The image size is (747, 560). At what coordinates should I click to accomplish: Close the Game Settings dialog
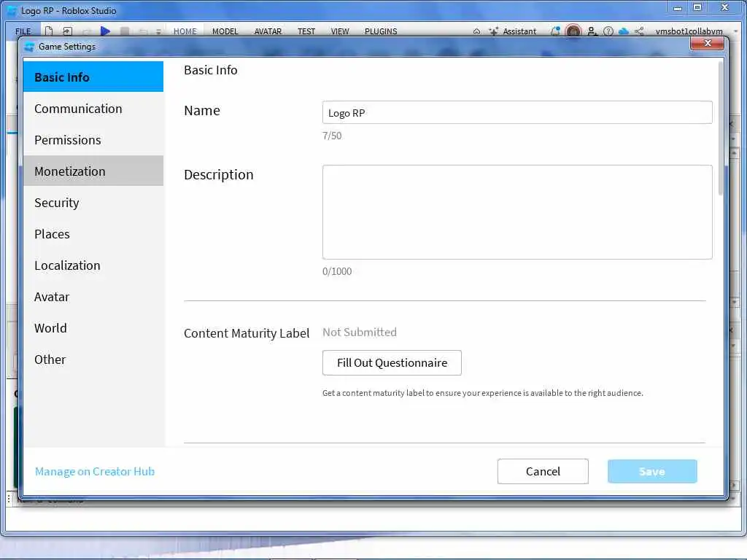pyautogui.click(x=708, y=43)
